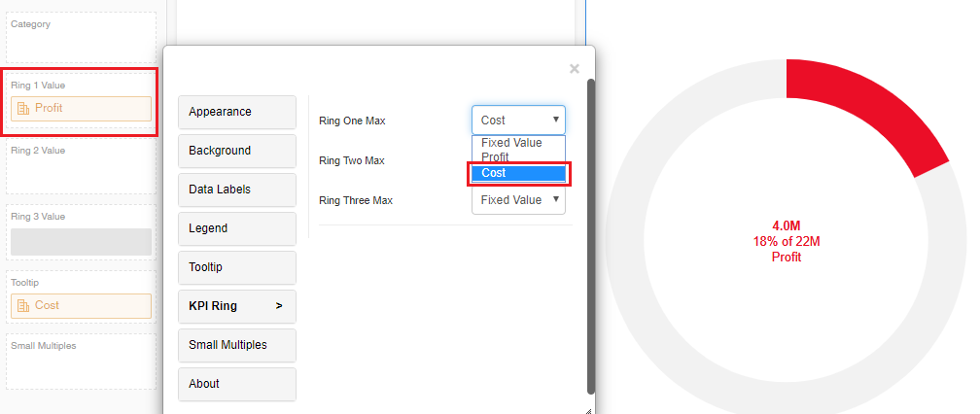
Task: Open the Ring One Max dropdown
Action: tap(518, 121)
